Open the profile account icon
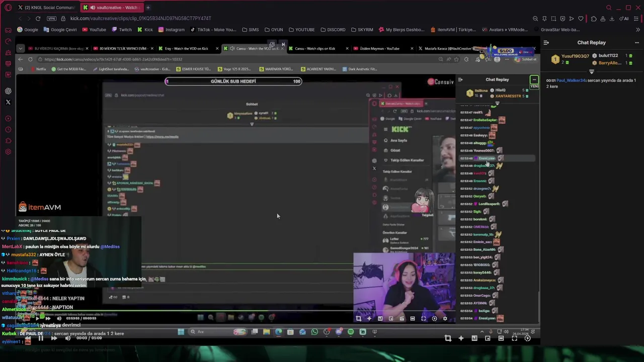This screenshot has height=362, width=644. [x=603, y=19]
